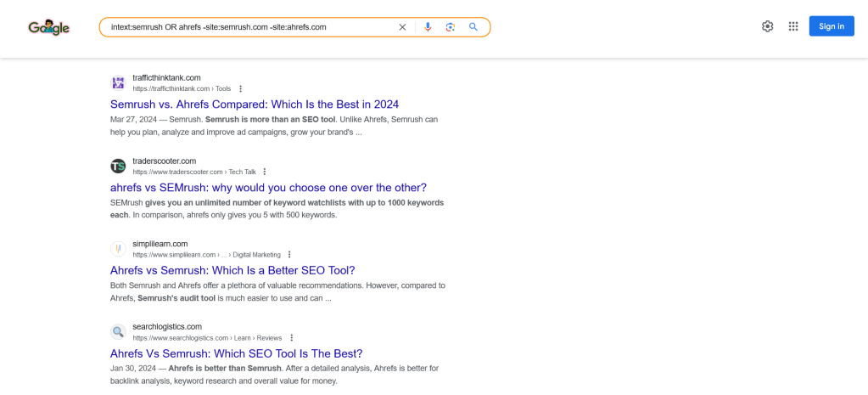
Task: Click the trafficthinktank.com favicon
Action: pos(118,83)
